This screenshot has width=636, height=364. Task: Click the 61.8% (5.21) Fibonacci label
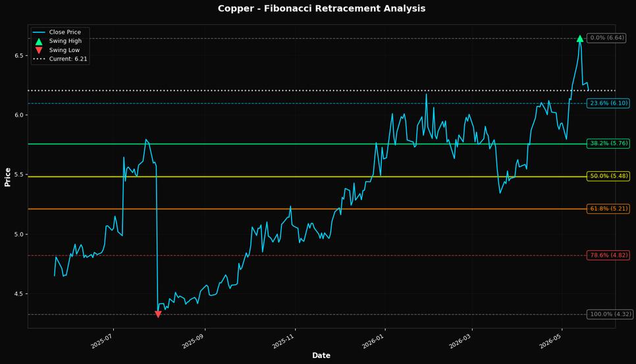point(608,209)
